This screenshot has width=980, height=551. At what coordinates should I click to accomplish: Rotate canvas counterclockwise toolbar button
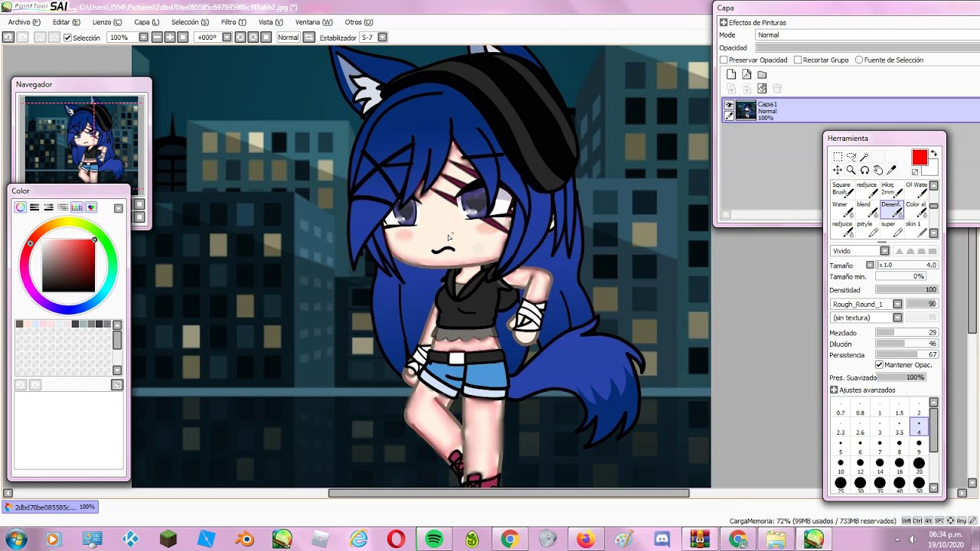tap(240, 37)
